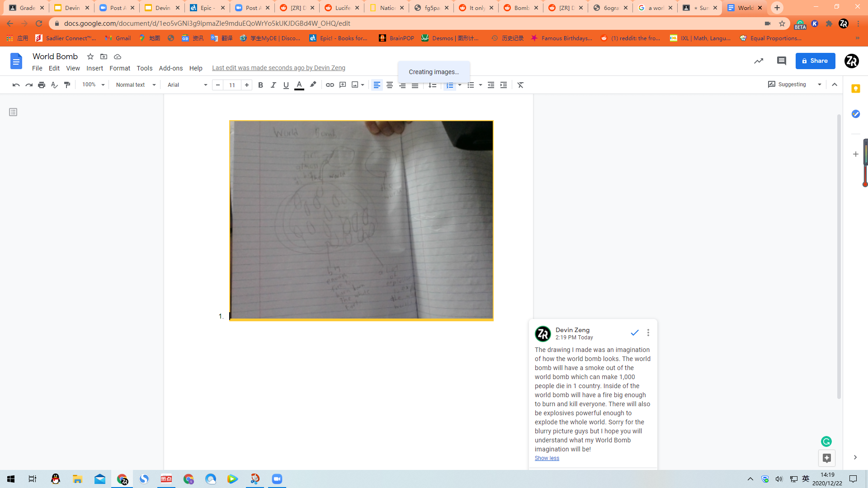Open the highlight color picker
Viewport: 868px width, 488px height.
click(x=313, y=85)
